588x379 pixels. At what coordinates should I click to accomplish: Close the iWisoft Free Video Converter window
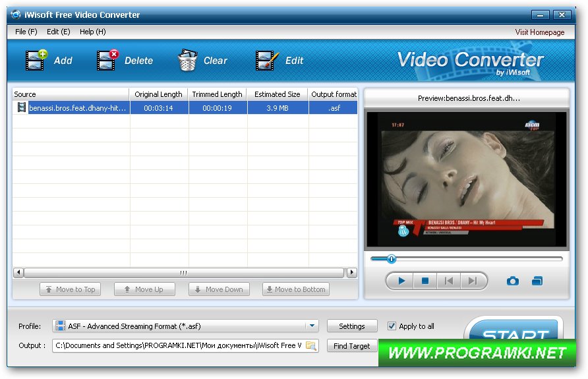(x=562, y=15)
